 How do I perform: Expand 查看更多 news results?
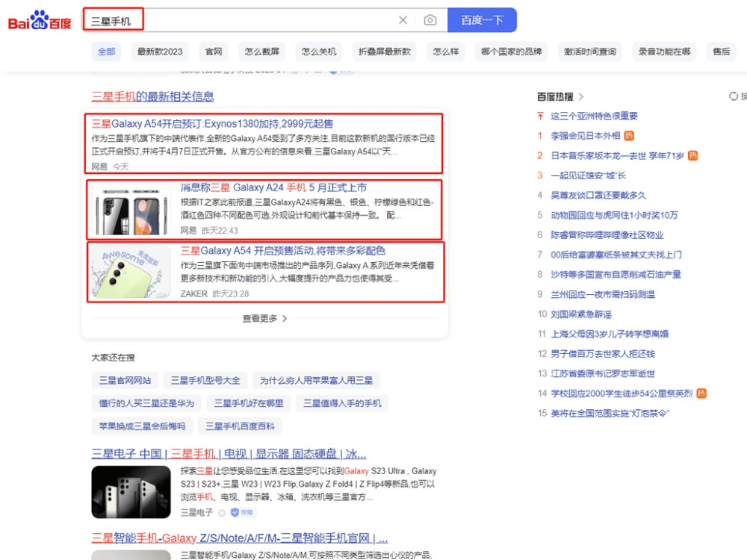264,319
